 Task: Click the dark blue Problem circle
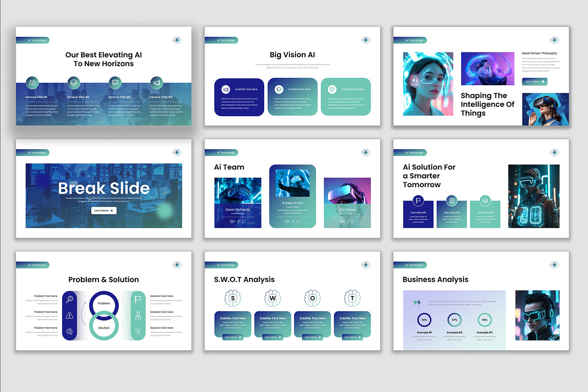[x=104, y=303]
